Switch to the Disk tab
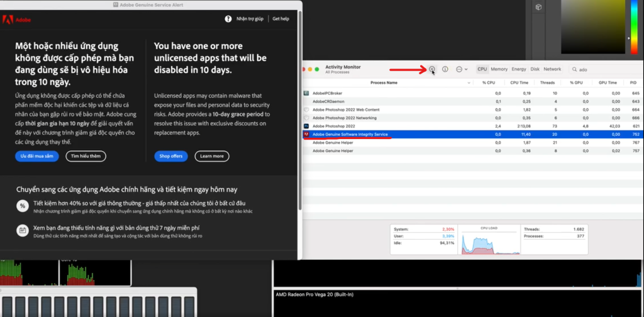Screen dimensions: 644x317 point(535,69)
